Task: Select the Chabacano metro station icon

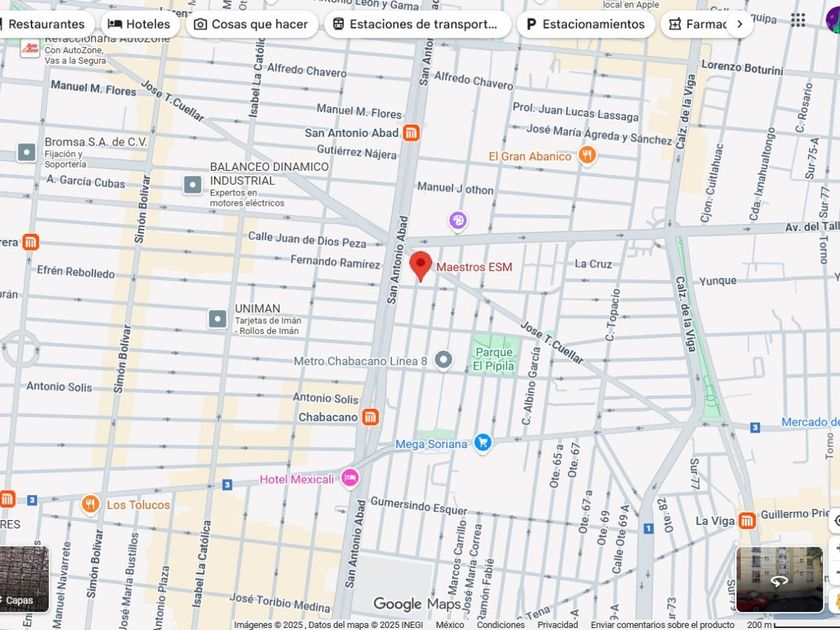Action: [370, 417]
